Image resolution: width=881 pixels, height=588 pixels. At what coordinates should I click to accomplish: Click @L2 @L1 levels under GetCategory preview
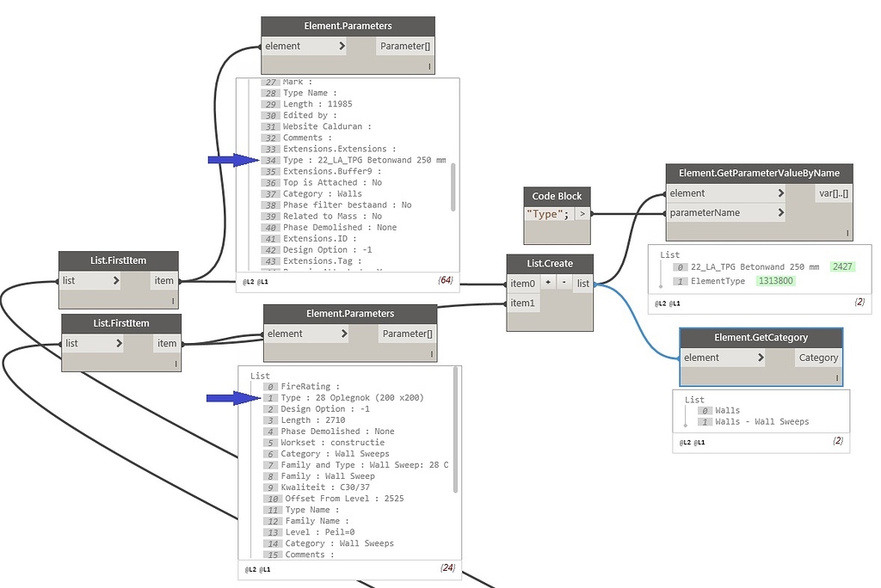(x=693, y=443)
